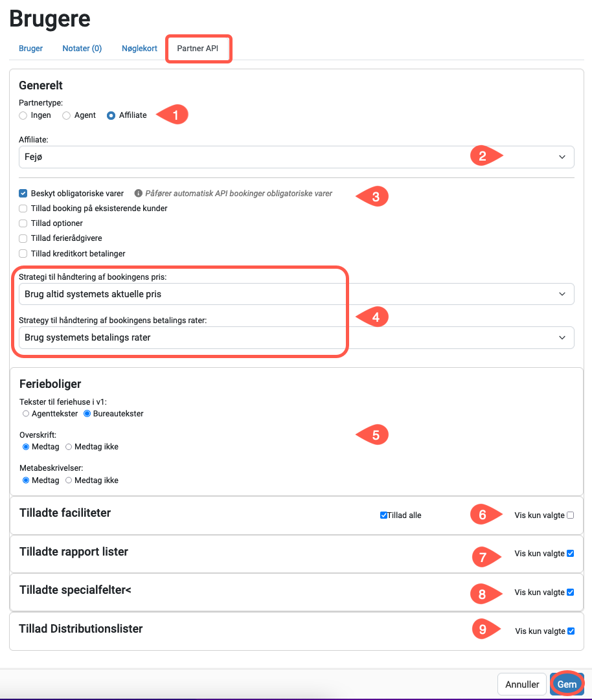The height and width of the screenshot is (700, 592).
Task: Uncheck Beskyt obligatoriske varer checkbox
Action: click(23, 194)
